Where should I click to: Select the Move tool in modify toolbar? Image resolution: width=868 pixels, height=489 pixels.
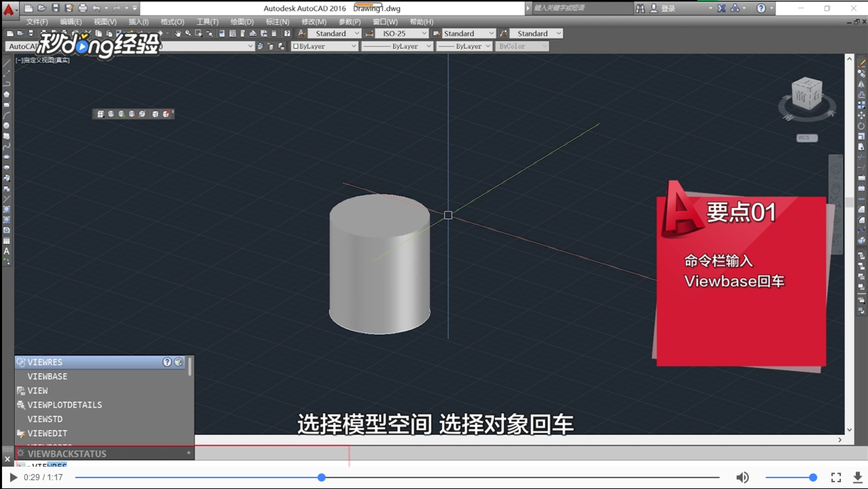862,115
